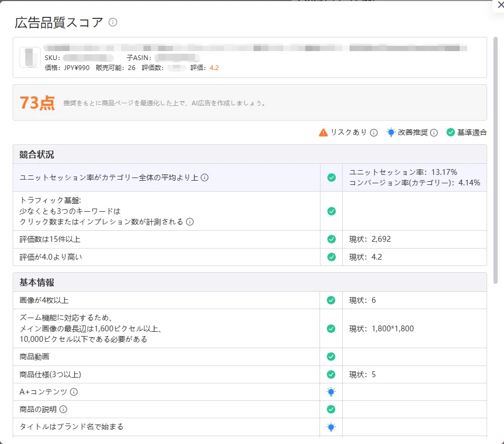Close the ad quality score dialog
The width and height of the screenshot is (504, 444).
pyautogui.click(x=500, y=5)
